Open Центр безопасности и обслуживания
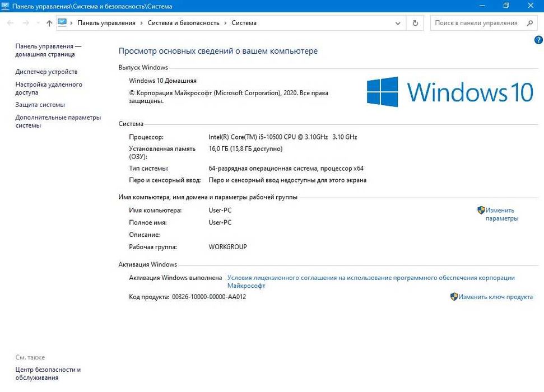Image resolution: width=544 pixels, height=392 pixels. [x=48, y=374]
